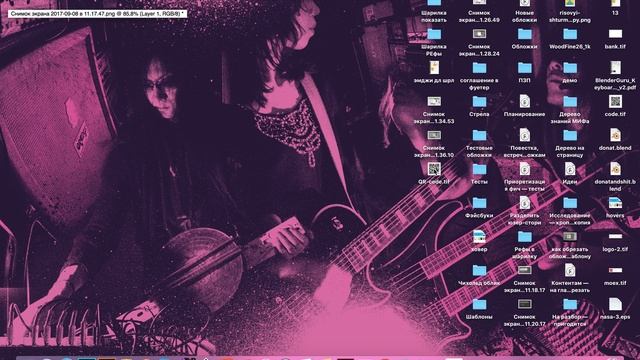Click the Шарилка показать label

coord(434,16)
